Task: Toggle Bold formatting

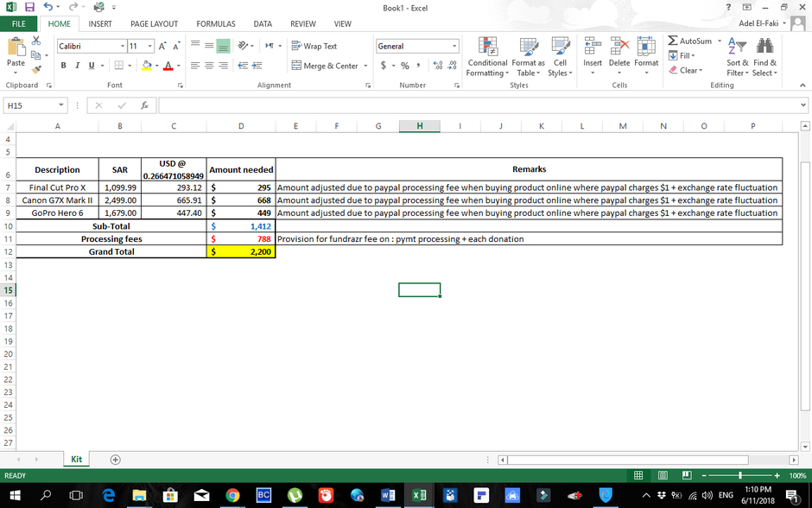Action: (x=63, y=66)
